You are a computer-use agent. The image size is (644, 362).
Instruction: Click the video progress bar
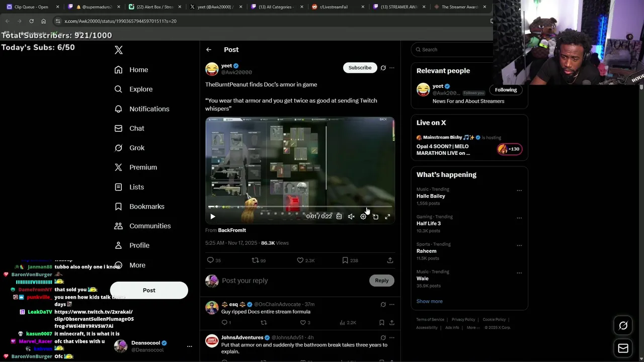[x=300, y=207]
